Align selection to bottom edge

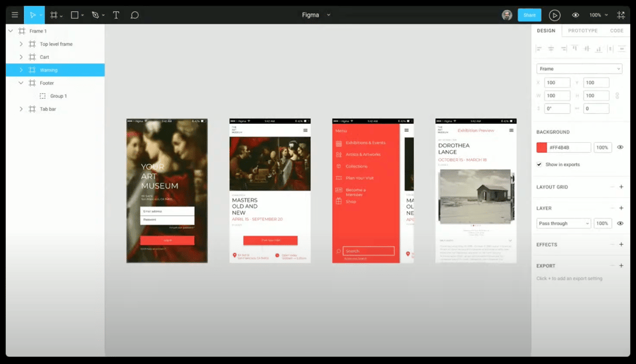pos(598,48)
